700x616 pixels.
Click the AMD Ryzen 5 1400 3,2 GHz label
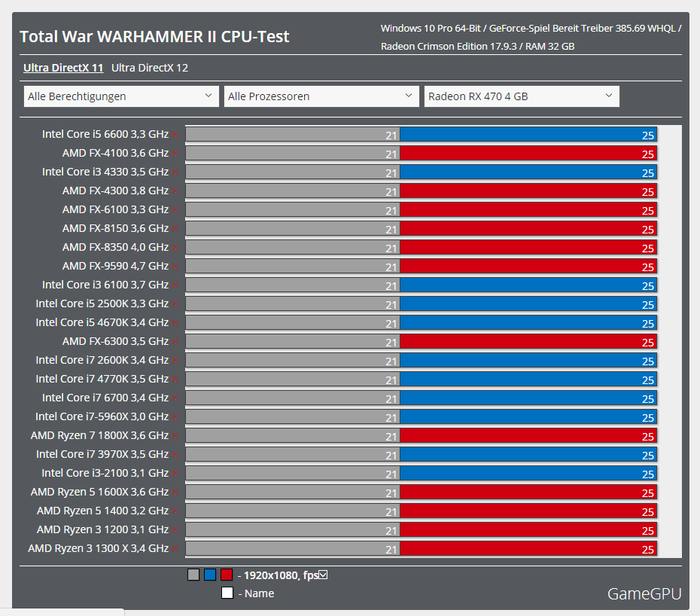(x=102, y=511)
